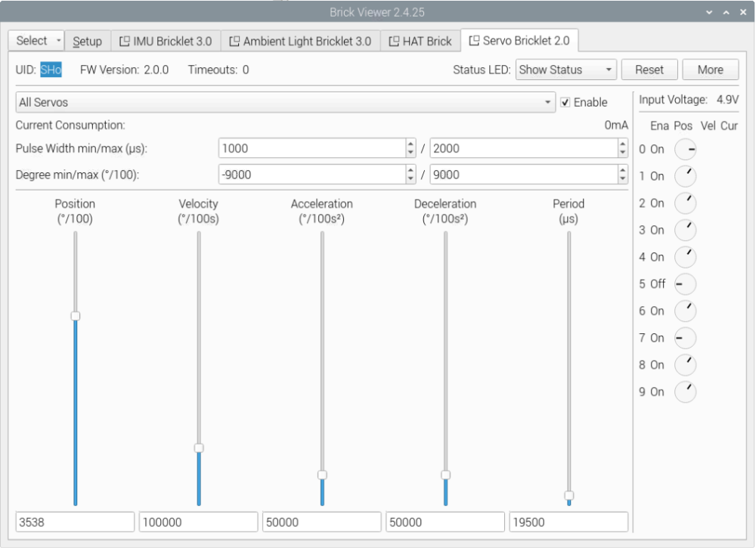Viewport: 756px width, 548px height.
Task: Click the position dial for servo 8
Action: (x=685, y=365)
